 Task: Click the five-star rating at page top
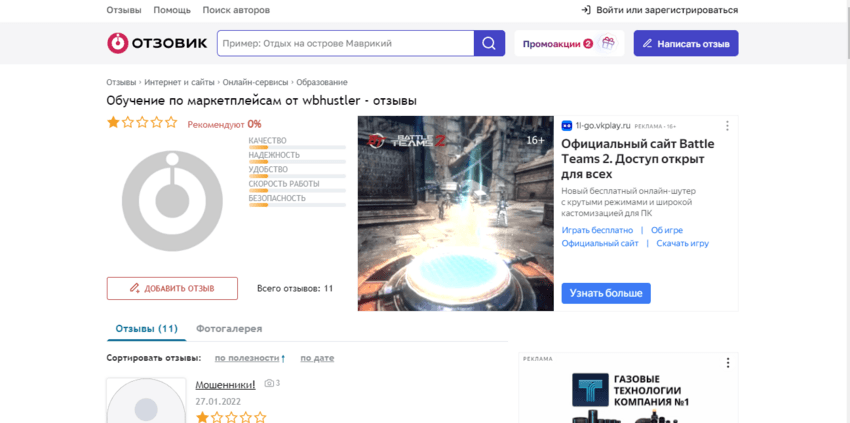(142, 123)
